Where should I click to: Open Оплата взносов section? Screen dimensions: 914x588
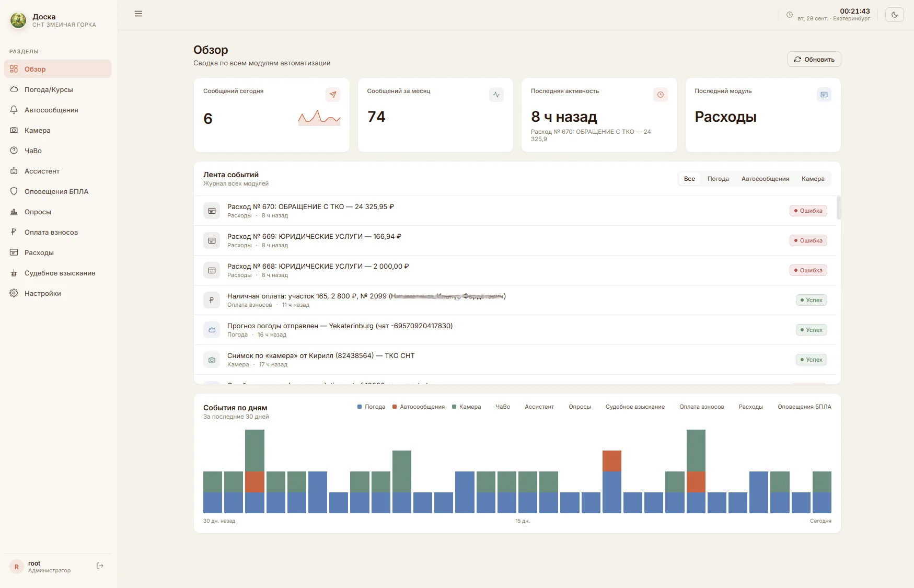(x=57, y=232)
